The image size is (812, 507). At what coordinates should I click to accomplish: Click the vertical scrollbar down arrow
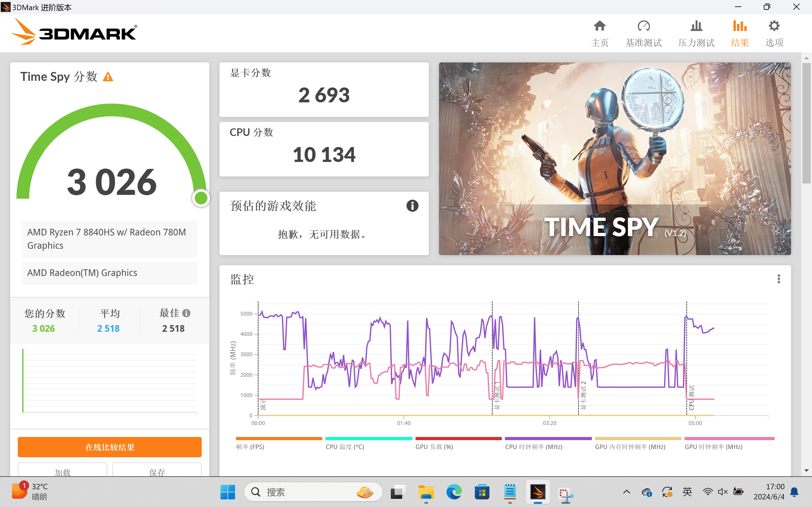click(x=806, y=471)
